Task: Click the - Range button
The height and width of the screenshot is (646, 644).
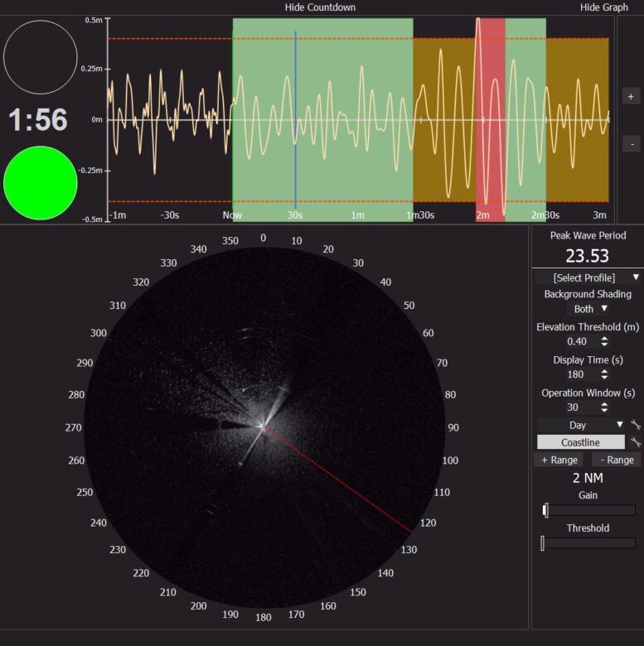Action: (617, 460)
